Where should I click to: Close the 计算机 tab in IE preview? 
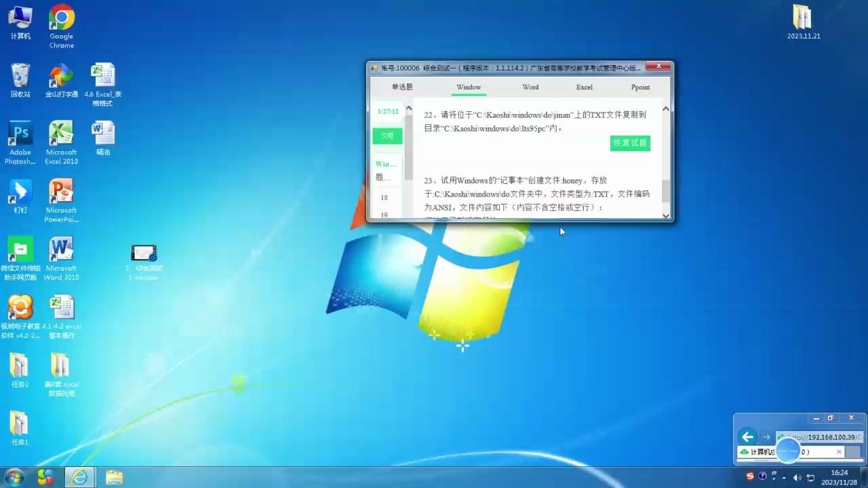(x=839, y=452)
